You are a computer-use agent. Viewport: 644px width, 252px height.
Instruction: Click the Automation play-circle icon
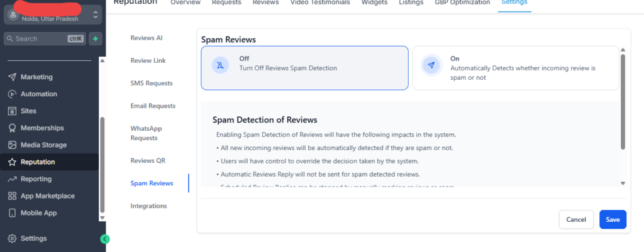tap(13, 94)
